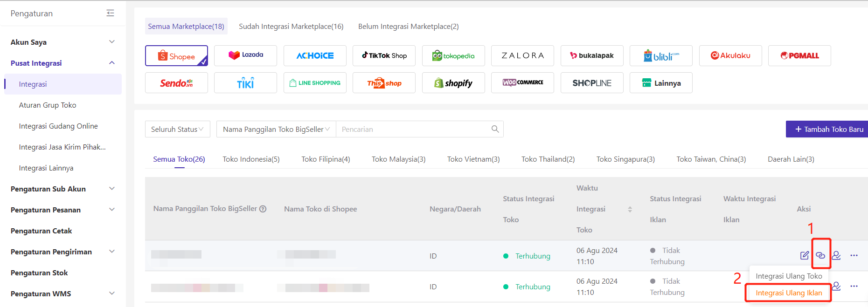868x307 pixels.
Task: Choose the ZALORA marketplace logo
Action: (x=522, y=55)
